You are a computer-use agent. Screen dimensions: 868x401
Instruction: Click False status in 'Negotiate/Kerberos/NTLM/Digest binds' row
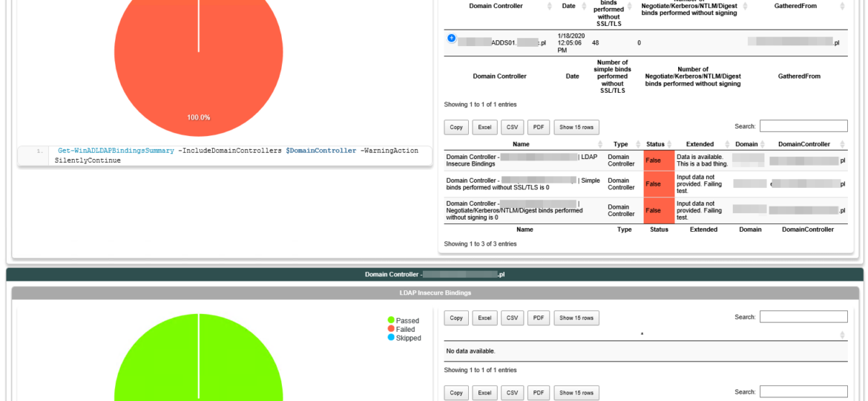point(659,210)
